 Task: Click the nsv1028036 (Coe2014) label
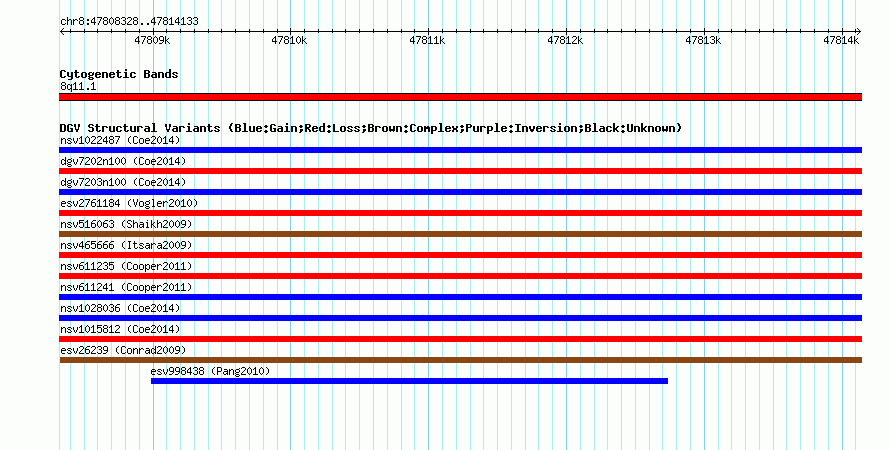click(120, 308)
